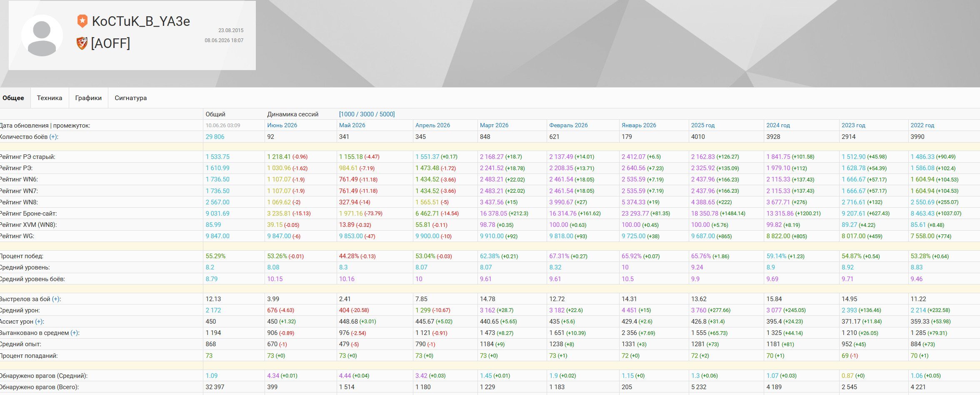980x395 pixels.
Task: Click the KoCTuK_B_YA3e player name
Action: [x=141, y=21]
